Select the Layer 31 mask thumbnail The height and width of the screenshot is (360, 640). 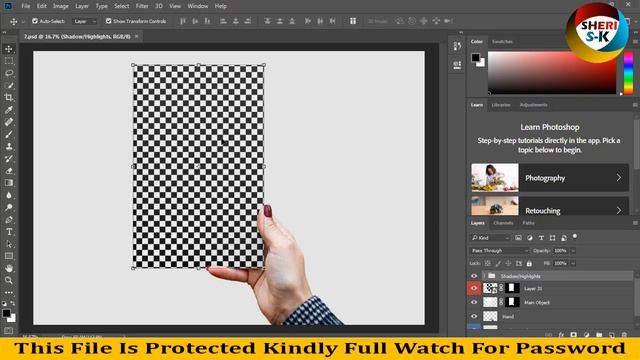(512, 288)
